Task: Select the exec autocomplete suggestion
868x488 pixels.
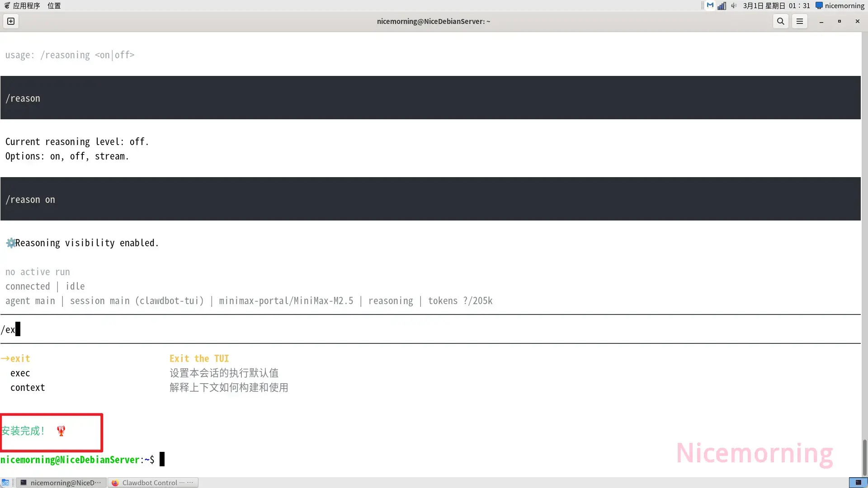Action: 20,373
